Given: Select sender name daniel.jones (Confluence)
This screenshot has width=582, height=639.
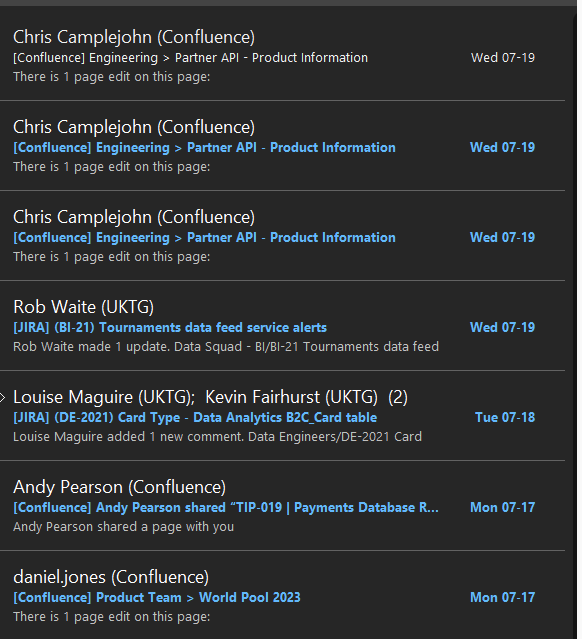Looking at the screenshot, I should pyautogui.click(x=111, y=577).
